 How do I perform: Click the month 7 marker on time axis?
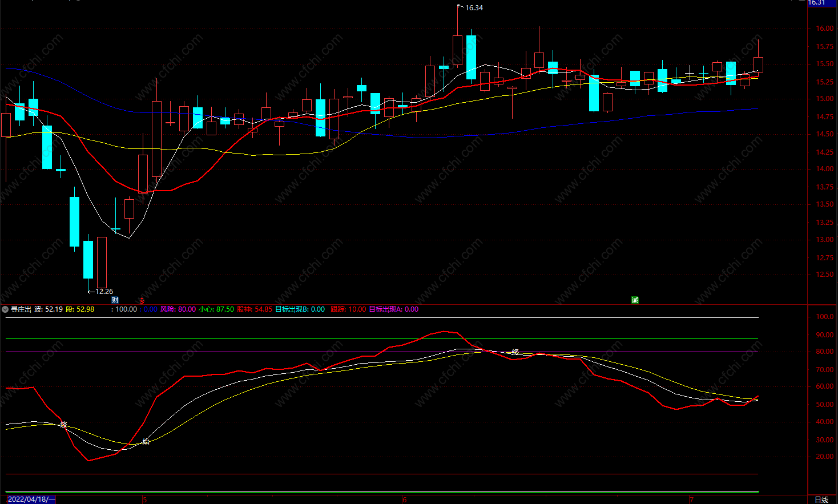pyautogui.click(x=691, y=500)
